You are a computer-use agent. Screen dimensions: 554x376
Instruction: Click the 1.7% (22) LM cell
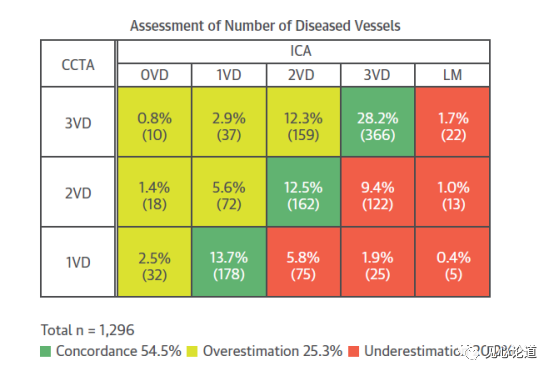pos(453,122)
